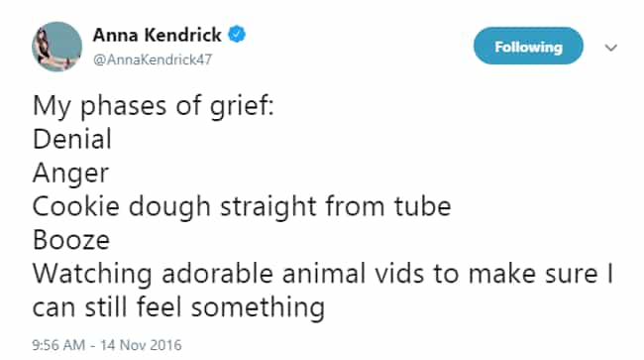The image size is (644, 360).
Task: Click the 14 Nov 2016 date
Action: click(x=141, y=345)
